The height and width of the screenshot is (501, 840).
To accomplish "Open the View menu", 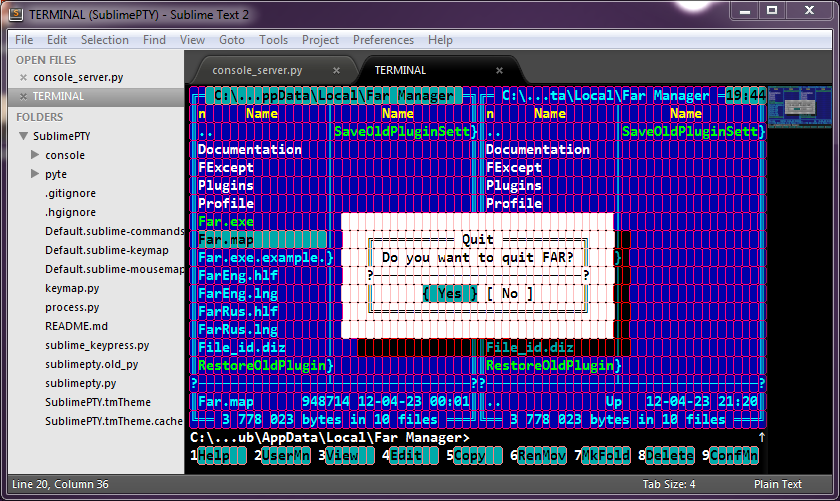I will [192, 40].
